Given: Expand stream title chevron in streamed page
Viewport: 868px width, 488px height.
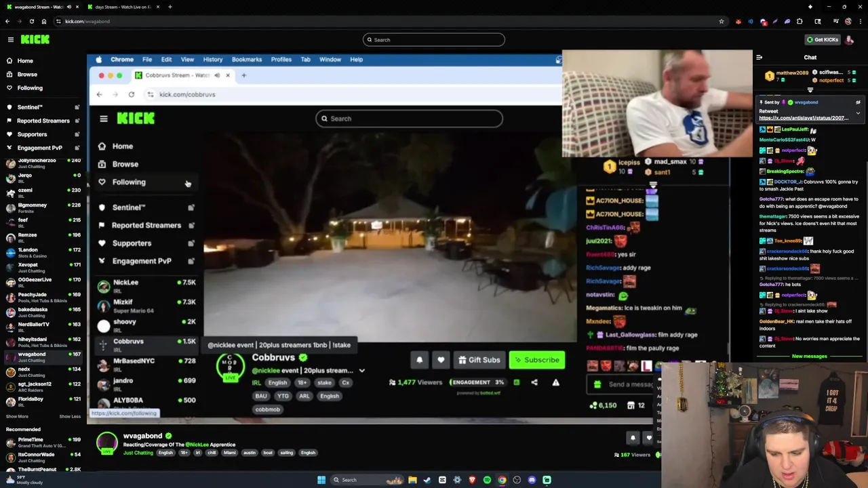Looking at the screenshot, I should point(361,371).
